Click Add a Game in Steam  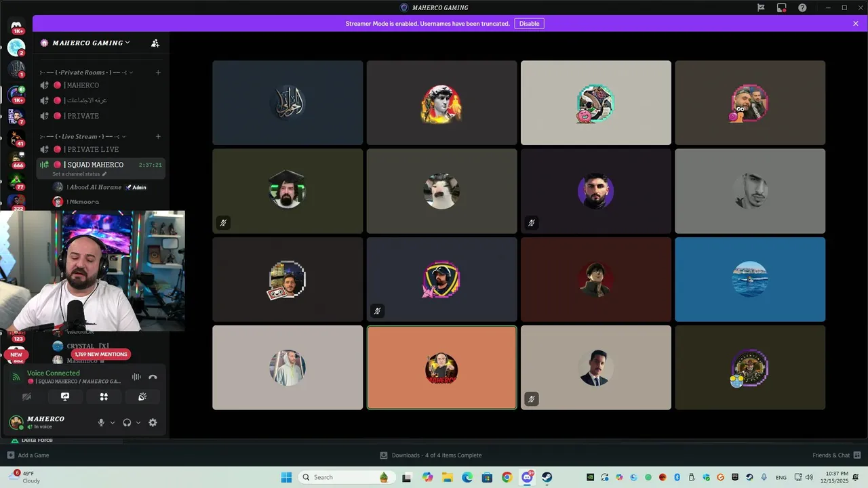(28, 455)
